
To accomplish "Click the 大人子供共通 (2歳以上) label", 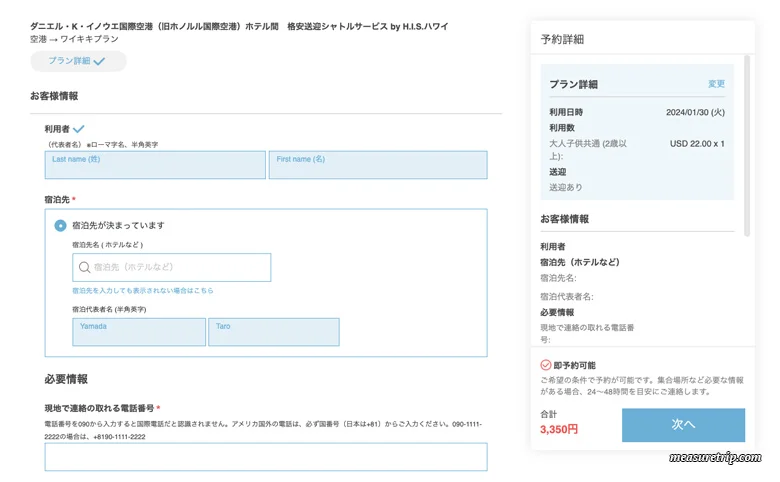I will click(x=588, y=150).
